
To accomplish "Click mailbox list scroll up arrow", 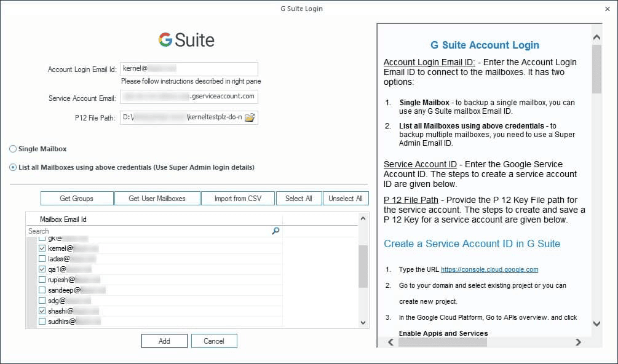I will 363,219.
